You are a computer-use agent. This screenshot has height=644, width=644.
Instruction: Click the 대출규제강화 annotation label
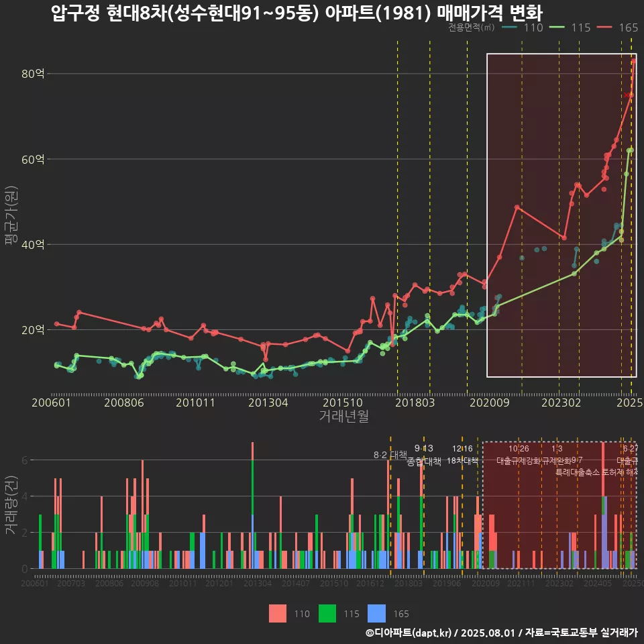pos(519,461)
